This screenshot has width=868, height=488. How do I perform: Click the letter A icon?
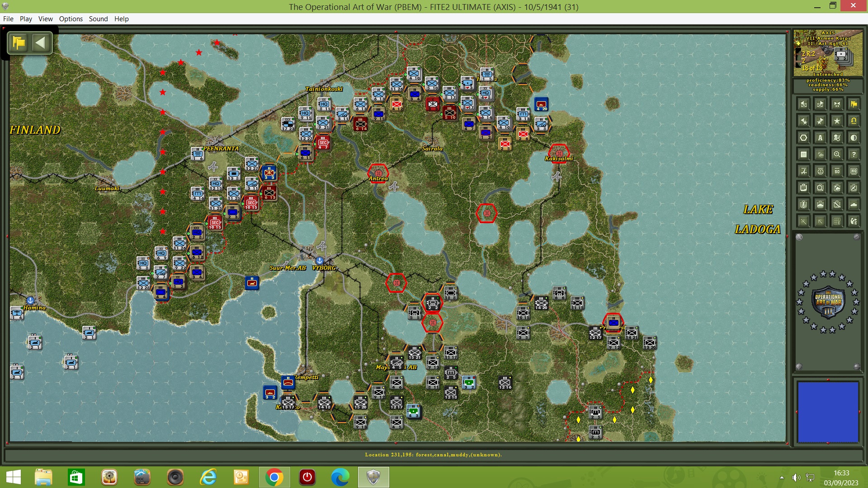click(820, 138)
